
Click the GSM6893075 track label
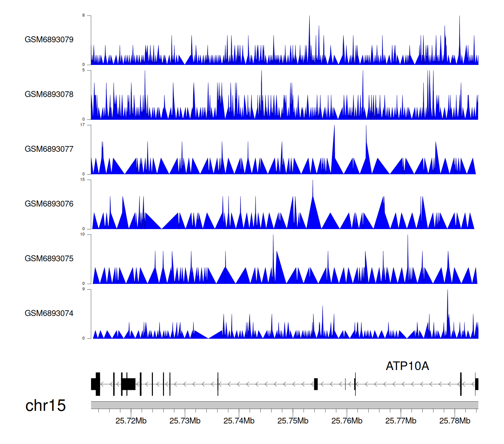tap(49, 259)
